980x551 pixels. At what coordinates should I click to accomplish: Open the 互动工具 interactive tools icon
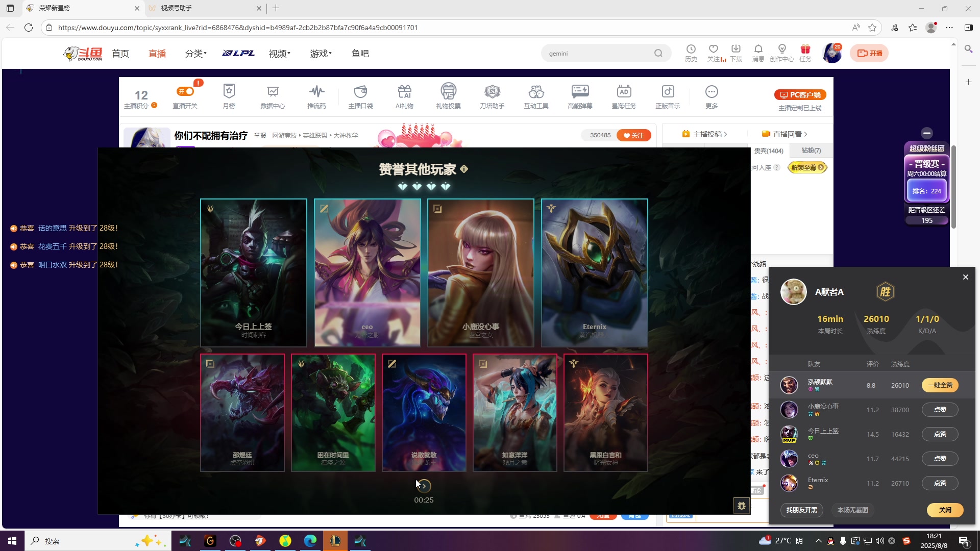pyautogui.click(x=536, y=96)
